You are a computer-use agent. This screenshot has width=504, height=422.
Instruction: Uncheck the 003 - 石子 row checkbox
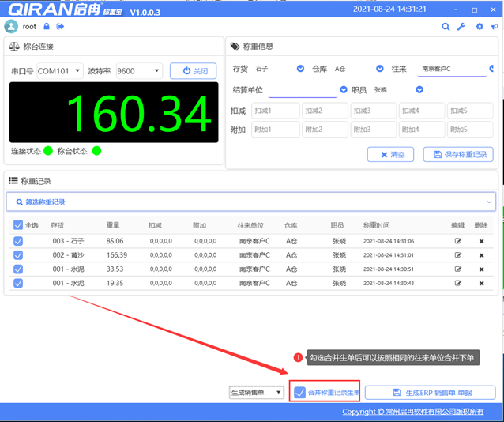[18, 241]
